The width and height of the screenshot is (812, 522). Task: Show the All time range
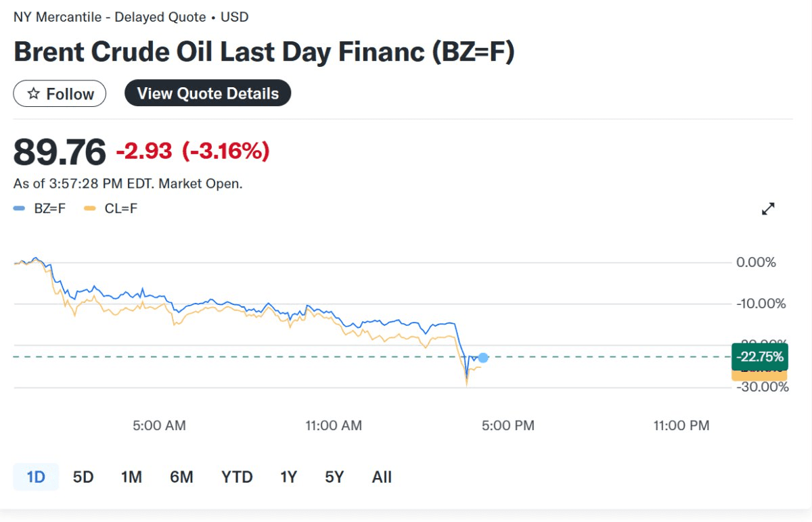[x=382, y=477]
